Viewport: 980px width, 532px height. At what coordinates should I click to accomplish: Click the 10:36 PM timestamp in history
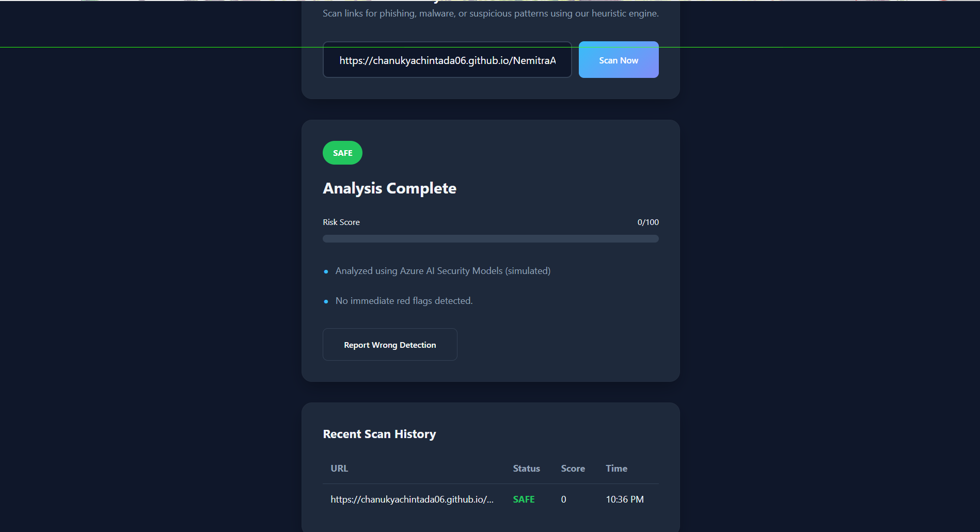coord(624,499)
